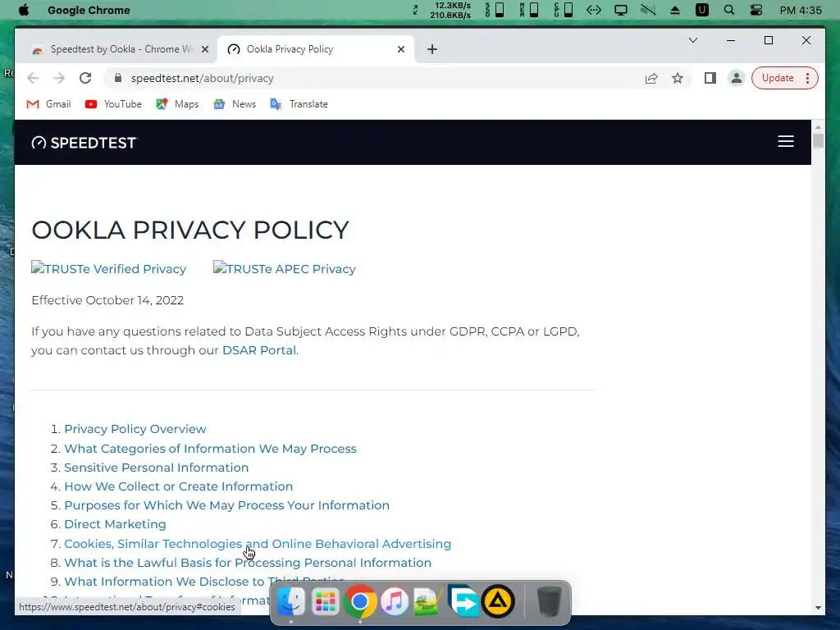The width and height of the screenshot is (840, 630).
Task: Close the Ookla Privacy Policy tab
Action: click(400, 49)
